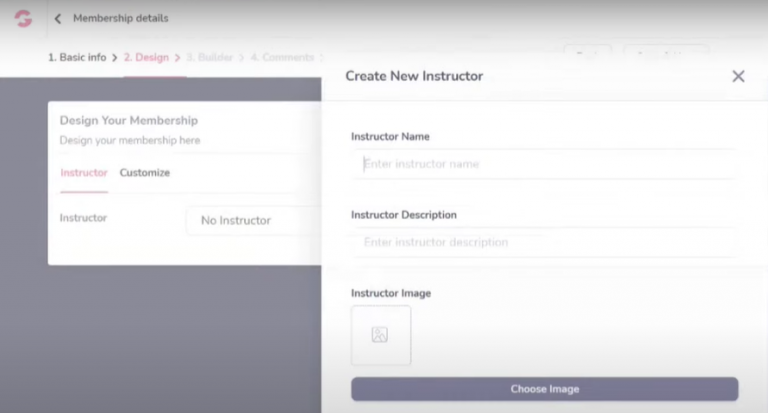Click the app logo in top-left corner
768x413 pixels.
click(23, 18)
